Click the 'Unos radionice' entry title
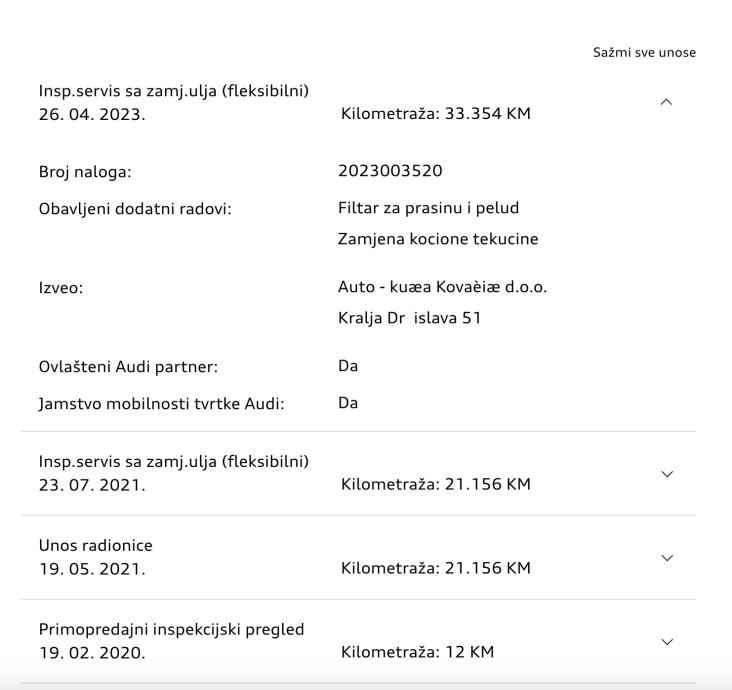This screenshot has width=732, height=690. (x=96, y=545)
